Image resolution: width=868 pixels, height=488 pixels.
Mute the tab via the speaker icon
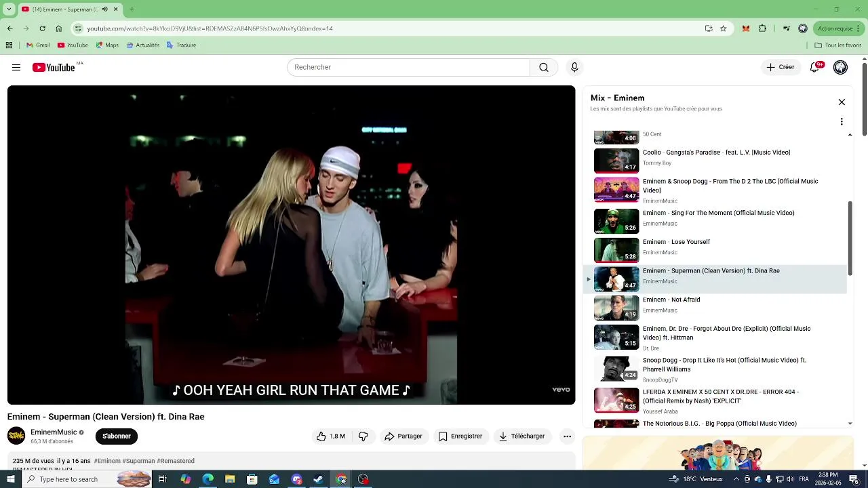point(104,9)
